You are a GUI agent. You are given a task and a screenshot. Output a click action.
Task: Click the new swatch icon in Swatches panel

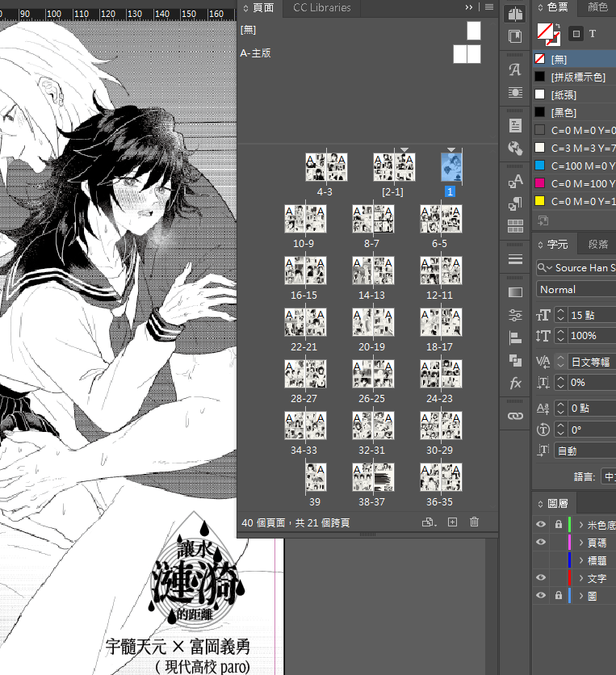pyautogui.click(x=543, y=221)
